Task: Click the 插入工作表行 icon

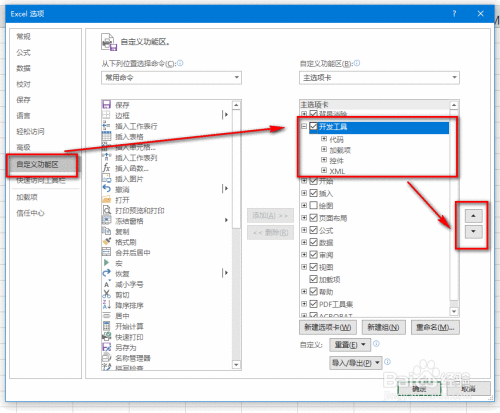Action: pos(106,126)
